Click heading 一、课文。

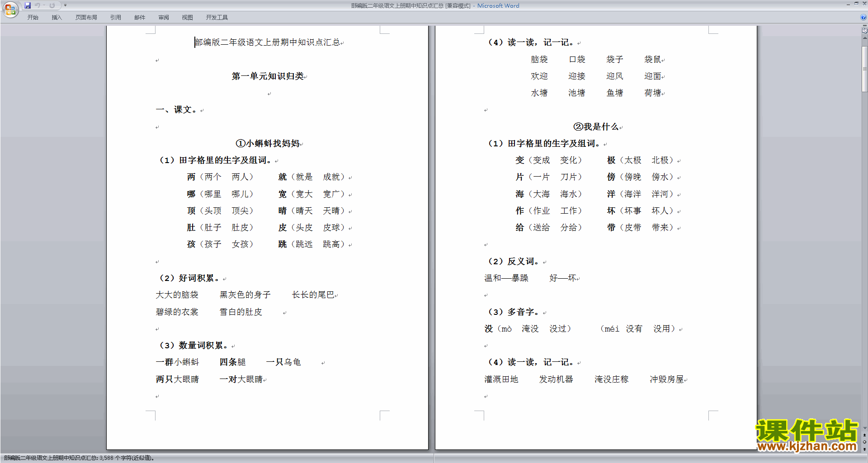(x=177, y=110)
